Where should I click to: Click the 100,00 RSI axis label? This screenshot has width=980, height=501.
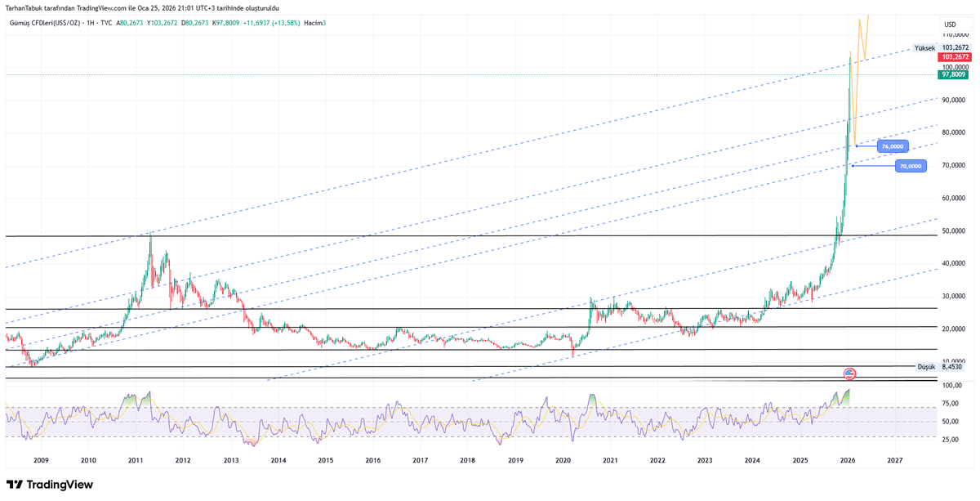(951, 385)
